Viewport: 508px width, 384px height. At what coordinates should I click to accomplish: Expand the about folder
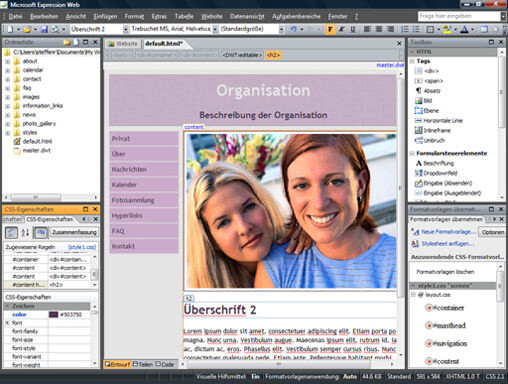(7, 61)
